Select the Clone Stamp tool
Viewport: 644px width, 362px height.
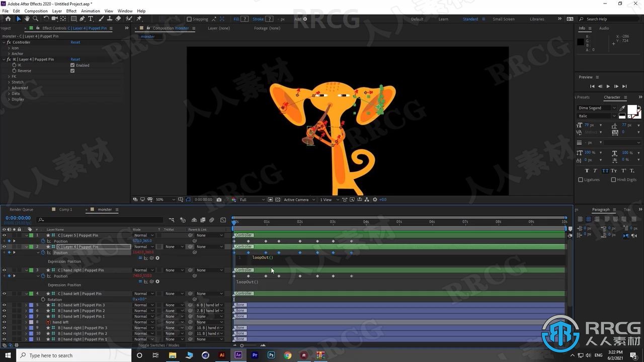point(110,19)
